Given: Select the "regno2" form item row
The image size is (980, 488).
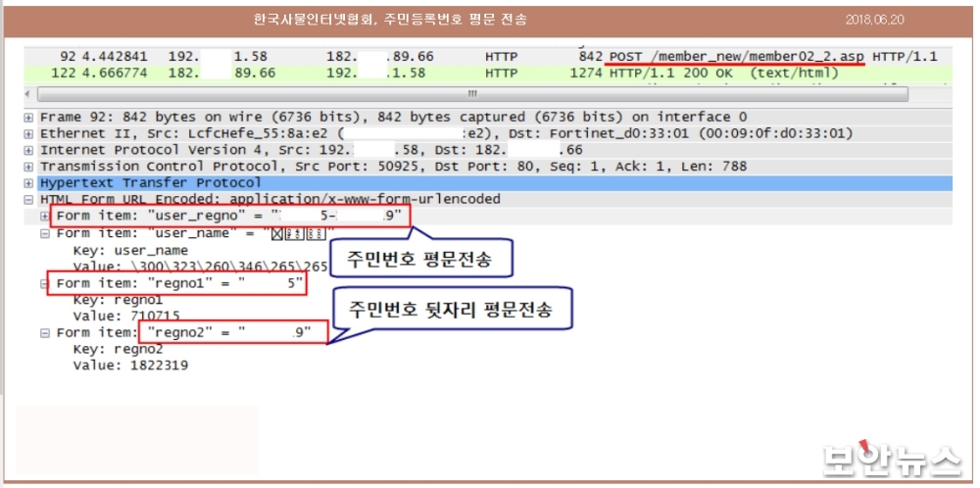Looking at the screenshot, I should coord(184,332).
